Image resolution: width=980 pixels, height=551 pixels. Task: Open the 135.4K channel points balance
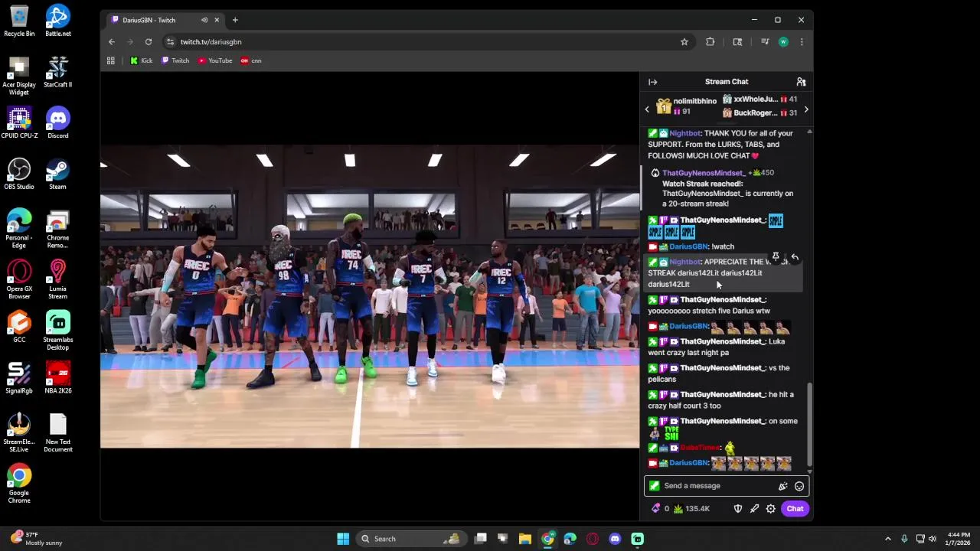[692, 509]
